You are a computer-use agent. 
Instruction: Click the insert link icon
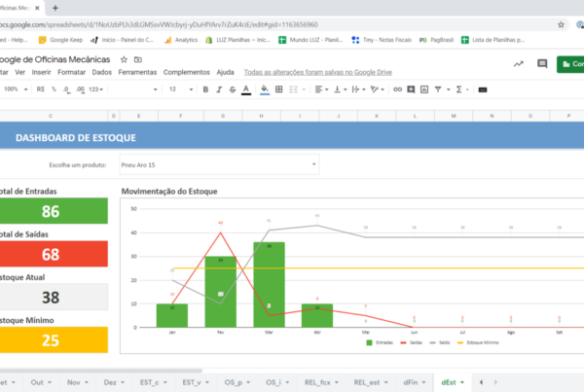[x=397, y=89]
